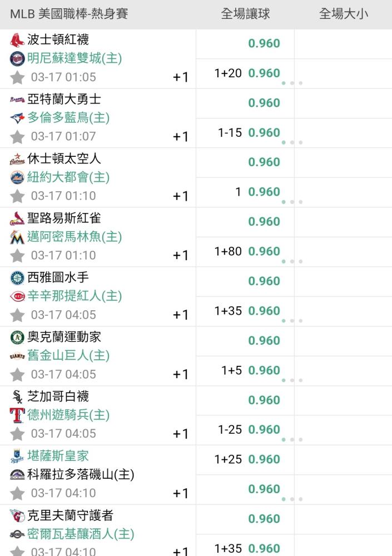Image resolution: width=392 pixels, height=556 pixels.
Task: Click the Seattle Mariners logo
Action: pyautogui.click(x=17, y=277)
